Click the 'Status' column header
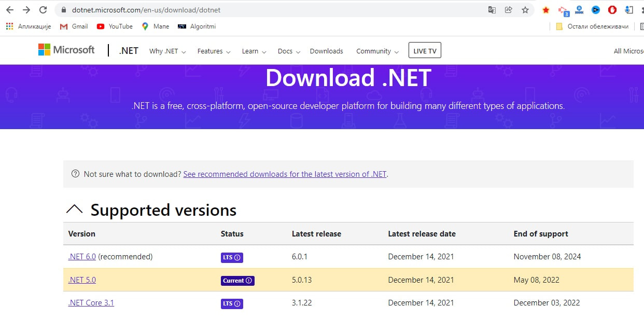Viewport: 644px width, 320px height. (x=232, y=234)
